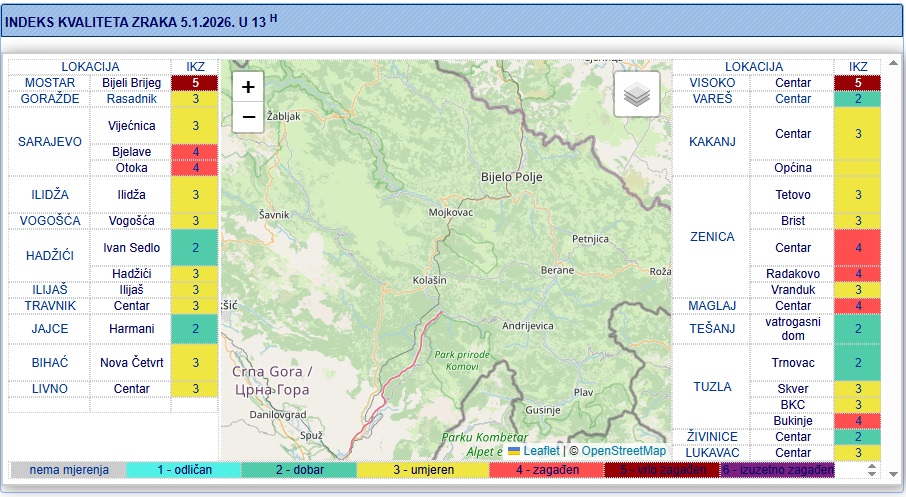Zoom in on the map

248,87
